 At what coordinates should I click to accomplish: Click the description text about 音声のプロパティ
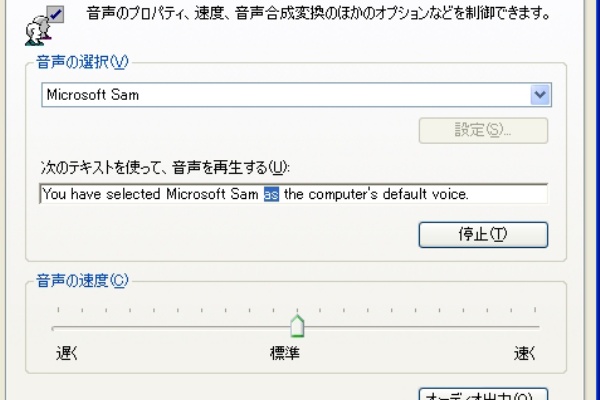pyautogui.click(x=318, y=14)
